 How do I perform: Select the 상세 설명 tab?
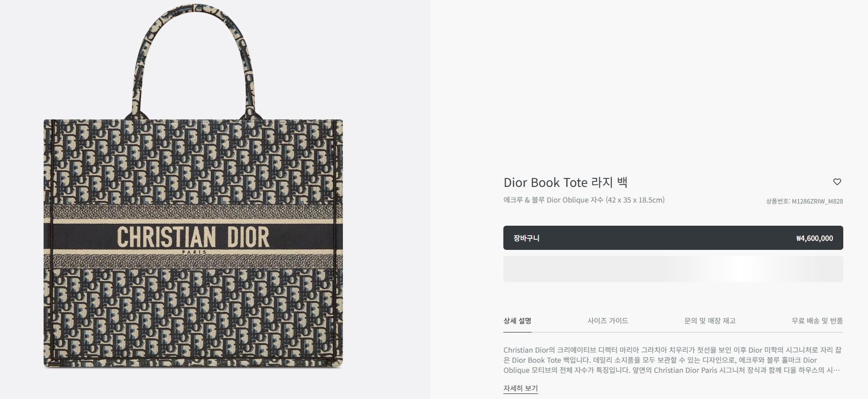tap(517, 321)
